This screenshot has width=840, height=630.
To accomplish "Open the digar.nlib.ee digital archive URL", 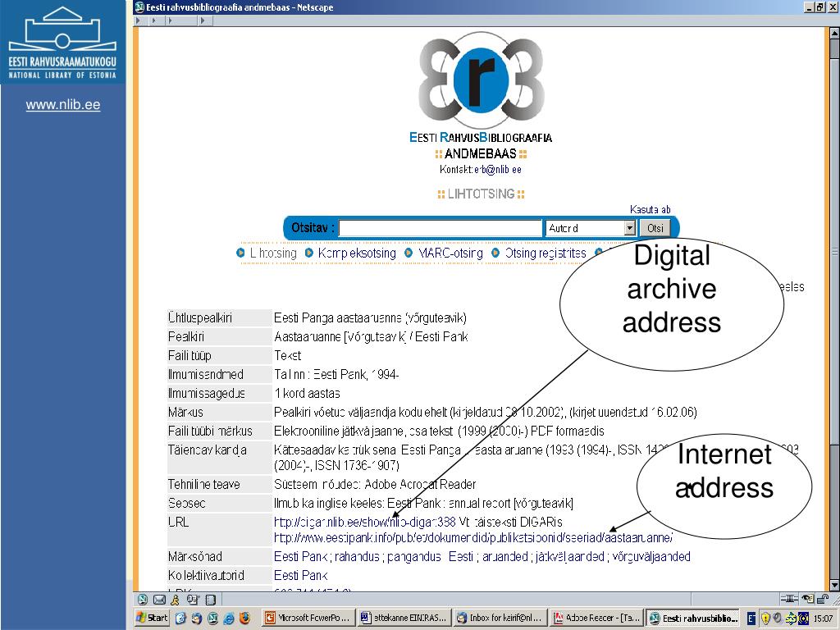I will [365, 522].
